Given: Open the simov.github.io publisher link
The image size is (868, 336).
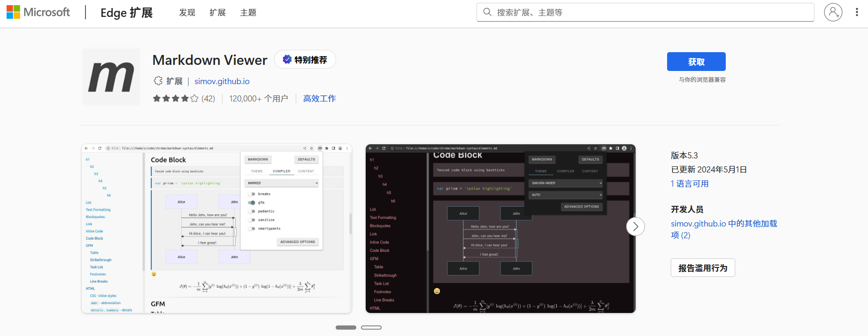Looking at the screenshot, I should (x=222, y=81).
